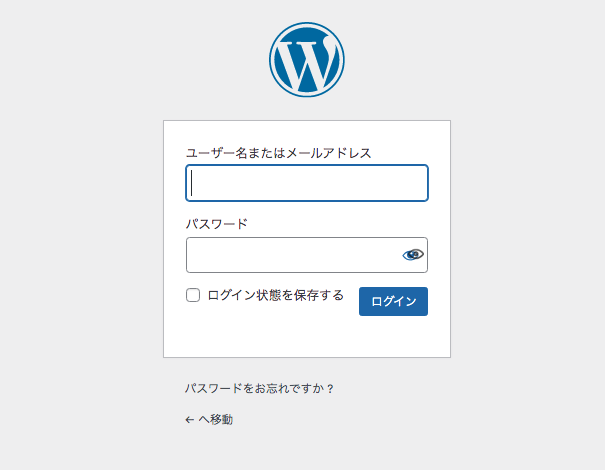Click the ユーザー名またはメールアドレス field label
Viewport: 605px width, 470px height.
(278, 153)
